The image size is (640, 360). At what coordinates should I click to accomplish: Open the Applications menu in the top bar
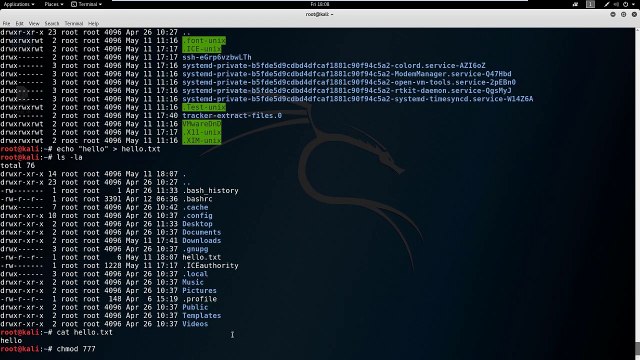[19, 4]
